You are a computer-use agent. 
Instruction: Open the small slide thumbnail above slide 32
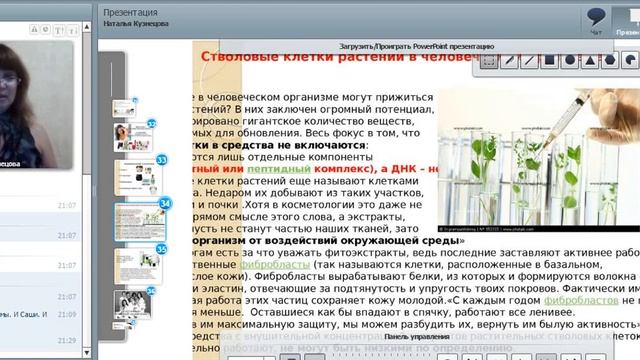click(x=124, y=108)
